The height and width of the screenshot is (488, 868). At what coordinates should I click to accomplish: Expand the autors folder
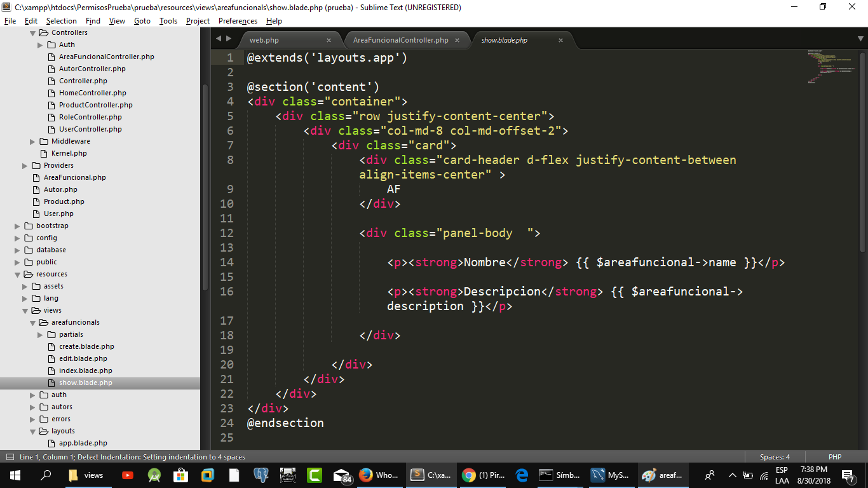click(33, 407)
